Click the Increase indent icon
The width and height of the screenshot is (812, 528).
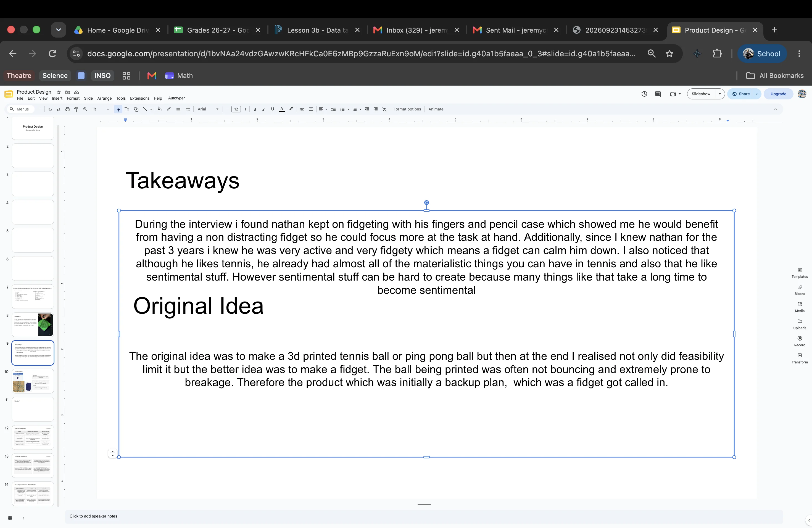tap(376, 109)
